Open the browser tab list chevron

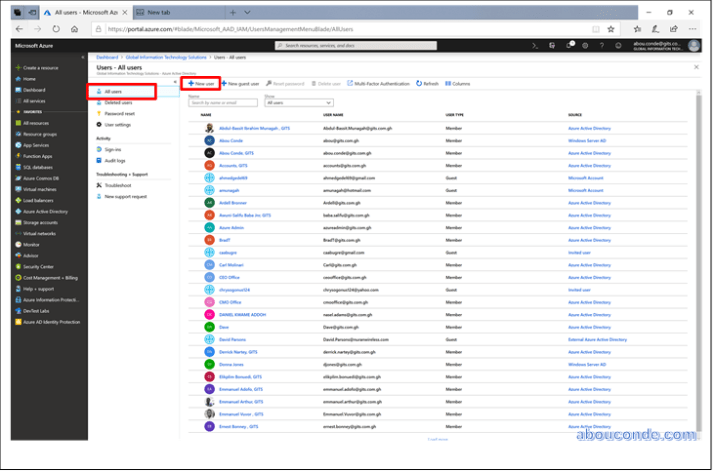coord(248,14)
